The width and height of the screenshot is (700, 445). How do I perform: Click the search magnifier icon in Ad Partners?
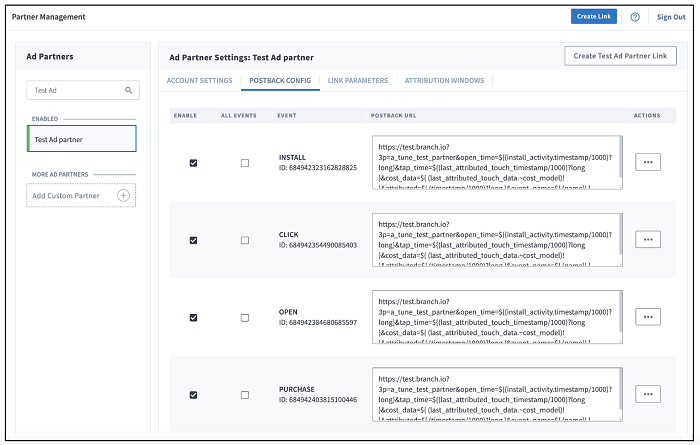pos(128,90)
